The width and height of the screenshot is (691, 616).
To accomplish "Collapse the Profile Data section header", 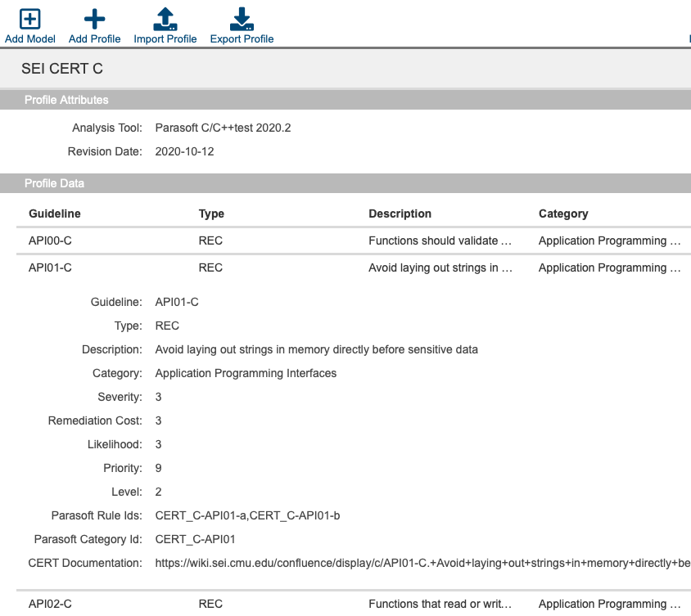I will pos(345,183).
